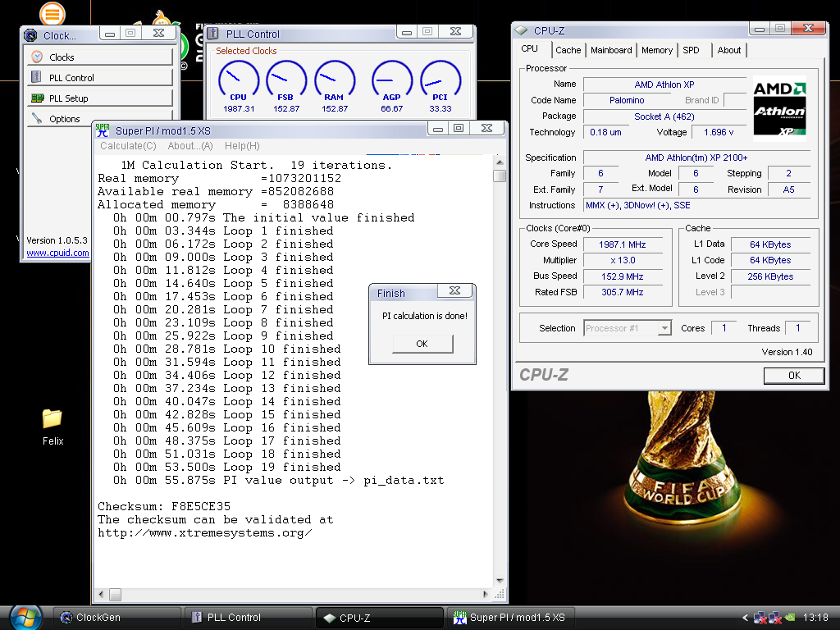The height and width of the screenshot is (630, 840).
Task: Click the Super PI scroll down arrow
Action: pyautogui.click(x=500, y=582)
